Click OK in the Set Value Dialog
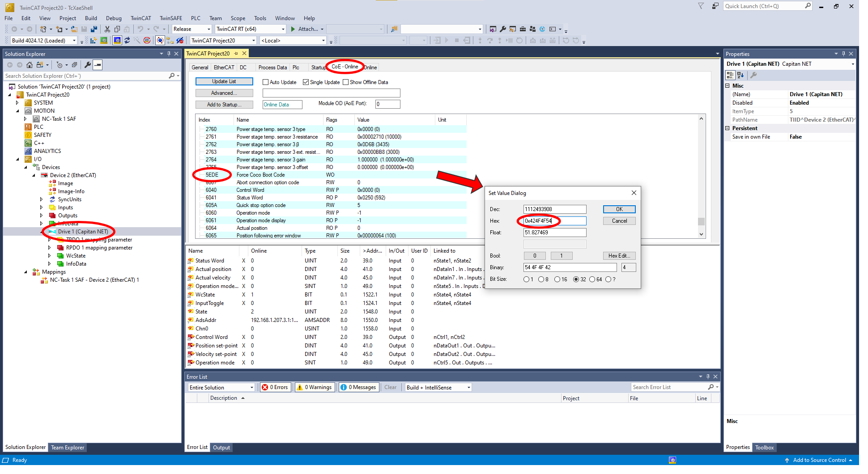Image resolution: width=868 pixels, height=474 pixels. click(x=619, y=209)
